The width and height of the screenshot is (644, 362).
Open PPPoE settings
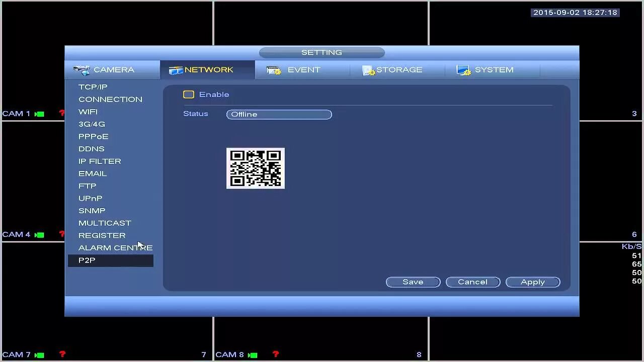(94, 137)
